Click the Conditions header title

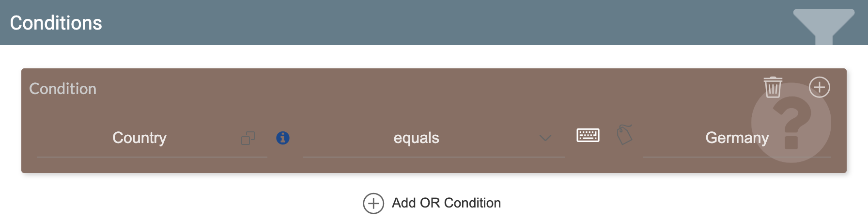[56, 23]
